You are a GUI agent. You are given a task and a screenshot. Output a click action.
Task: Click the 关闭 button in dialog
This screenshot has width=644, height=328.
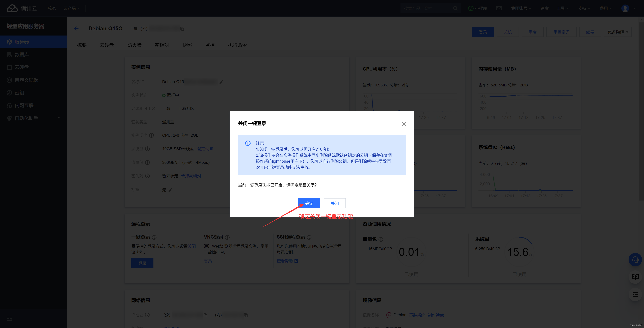335,203
